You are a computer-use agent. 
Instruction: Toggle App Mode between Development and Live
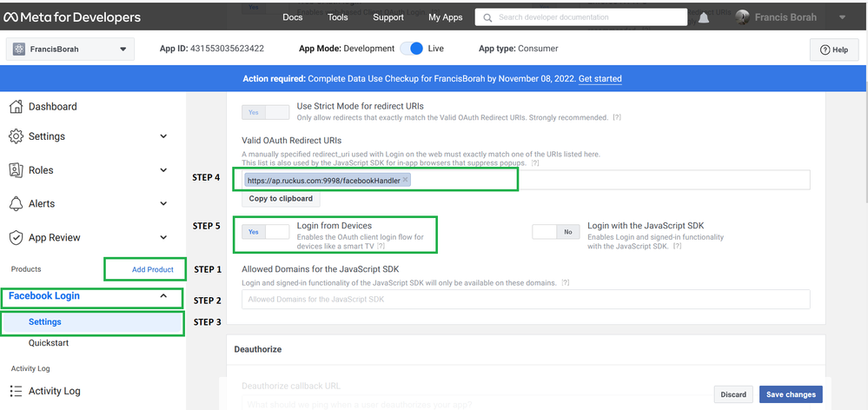click(411, 49)
